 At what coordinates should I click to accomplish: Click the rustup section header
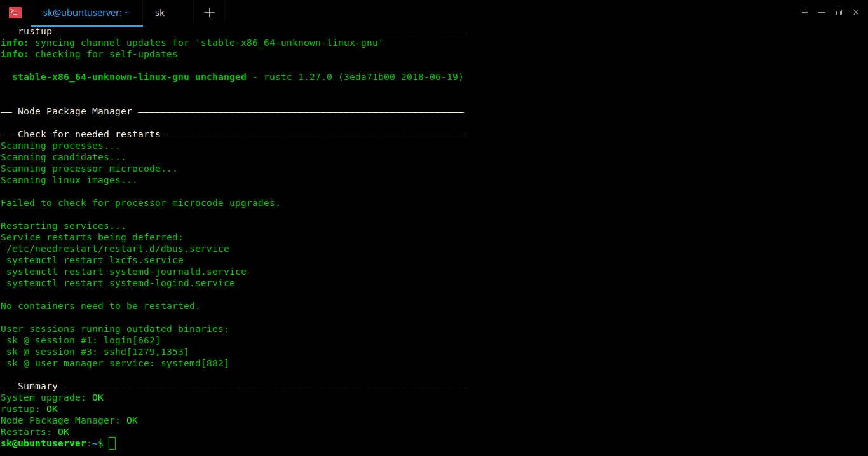(x=35, y=31)
